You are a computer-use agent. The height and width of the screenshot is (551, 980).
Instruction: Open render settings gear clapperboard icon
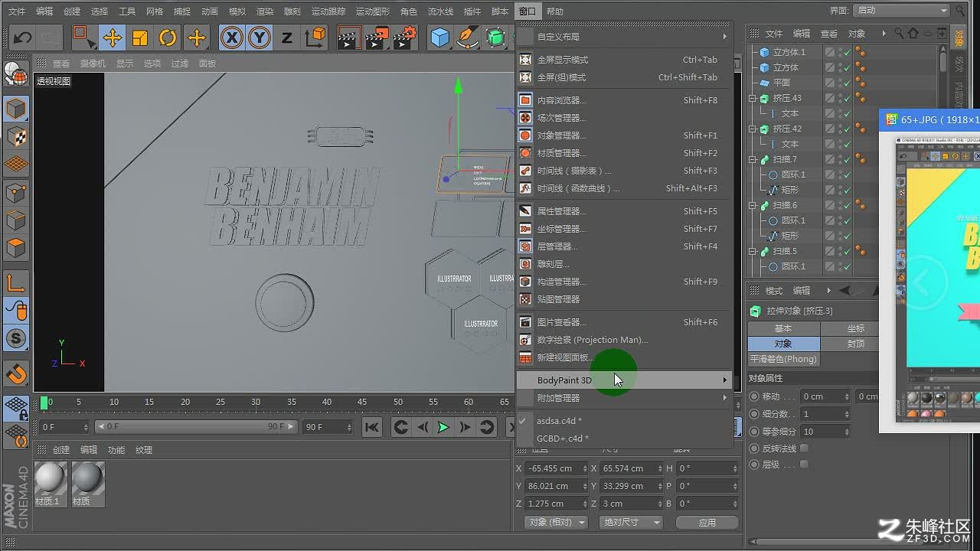[405, 37]
